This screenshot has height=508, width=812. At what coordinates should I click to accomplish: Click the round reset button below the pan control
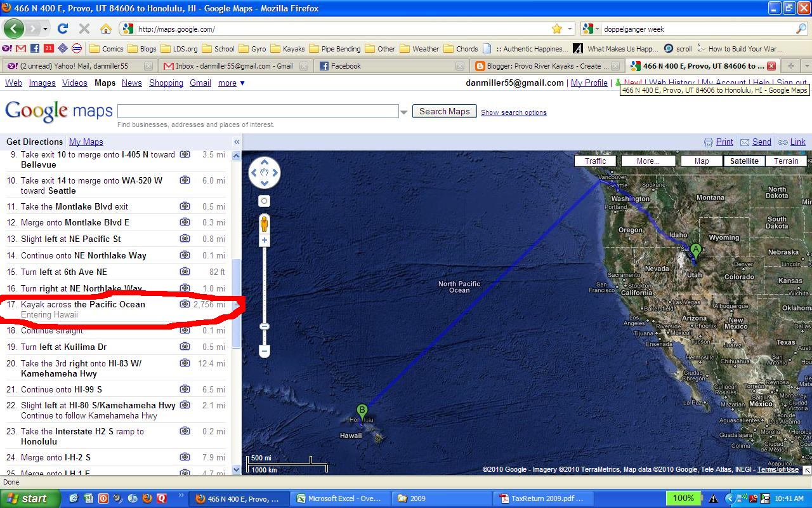(x=265, y=201)
